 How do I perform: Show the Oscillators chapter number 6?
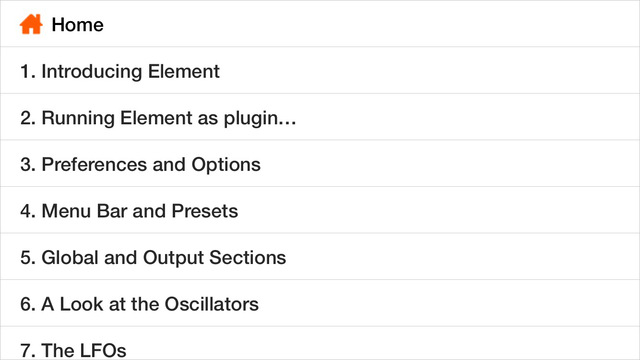[320, 303]
